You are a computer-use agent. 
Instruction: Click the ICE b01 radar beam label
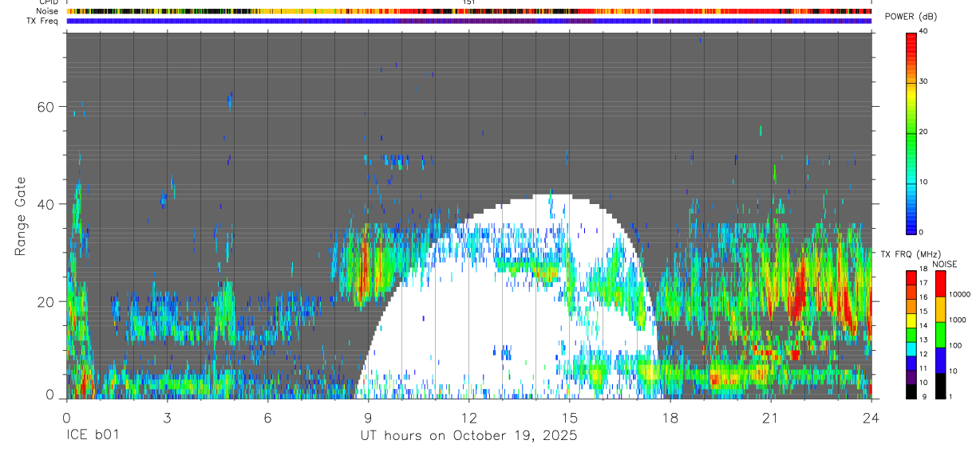[x=94, y=436]
